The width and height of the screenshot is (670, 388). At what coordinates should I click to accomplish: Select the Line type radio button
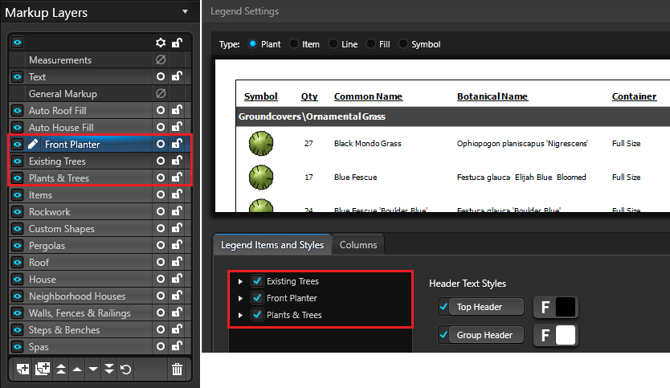[x=333, y=44]
